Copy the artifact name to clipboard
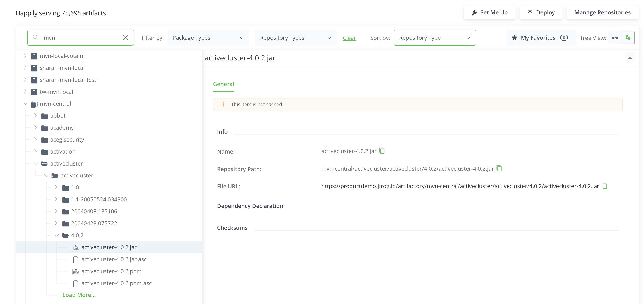Image resolution: width=644 pixels, height=304 pixels. pyautogui.click(x=382, y=151)
